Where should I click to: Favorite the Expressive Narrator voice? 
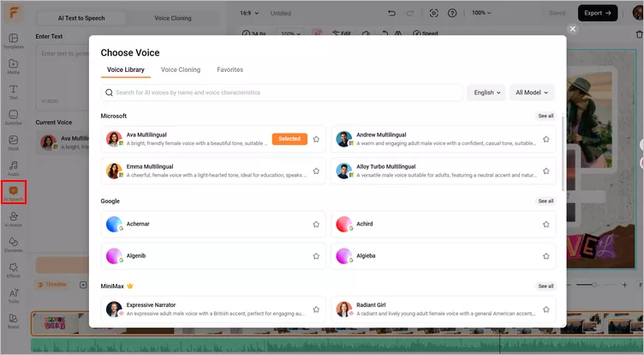316,310
